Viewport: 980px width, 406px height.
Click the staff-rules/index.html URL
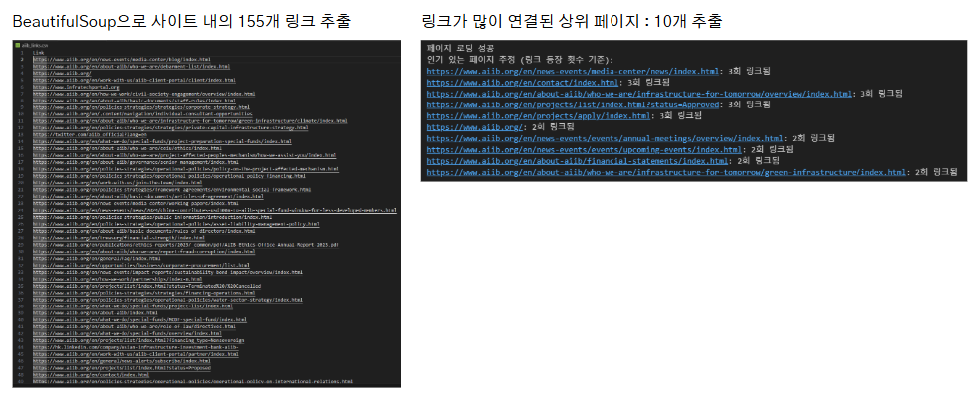(133, 101)
